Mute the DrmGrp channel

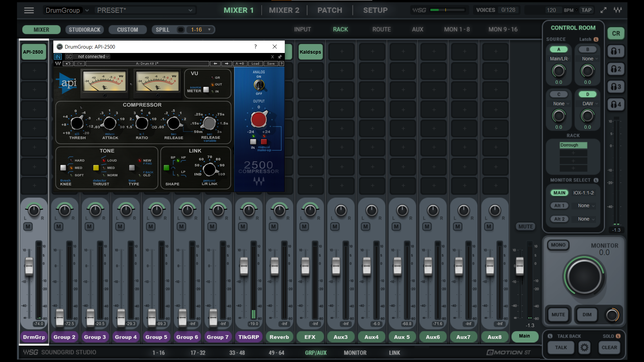[x=28, y=227]
